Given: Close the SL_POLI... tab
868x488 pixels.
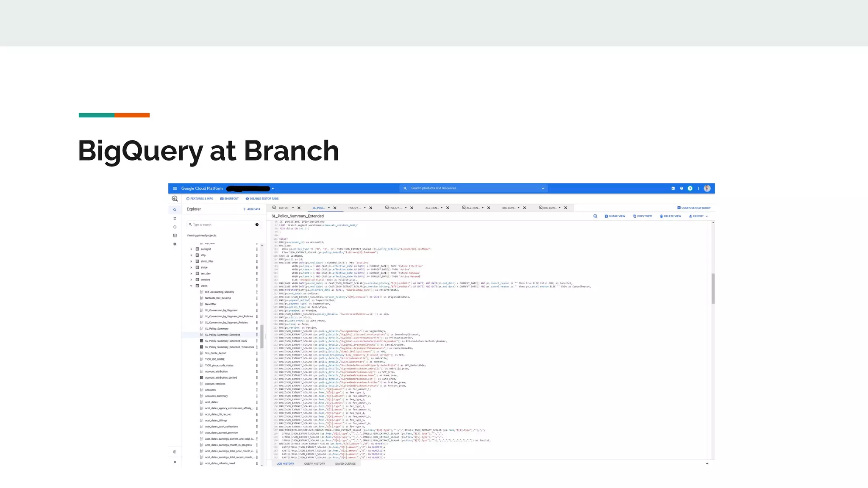Looking at the screenshot, I should click(335, 208).
